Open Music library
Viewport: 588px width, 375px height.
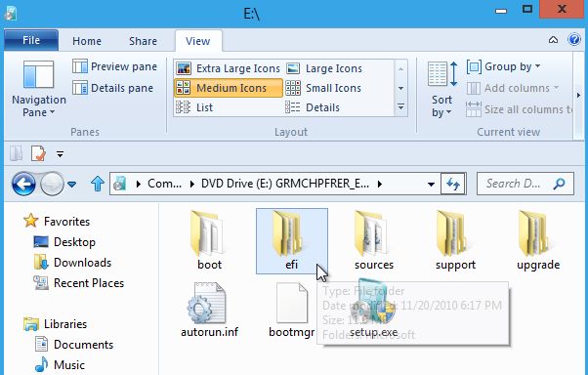click(60, 365)
